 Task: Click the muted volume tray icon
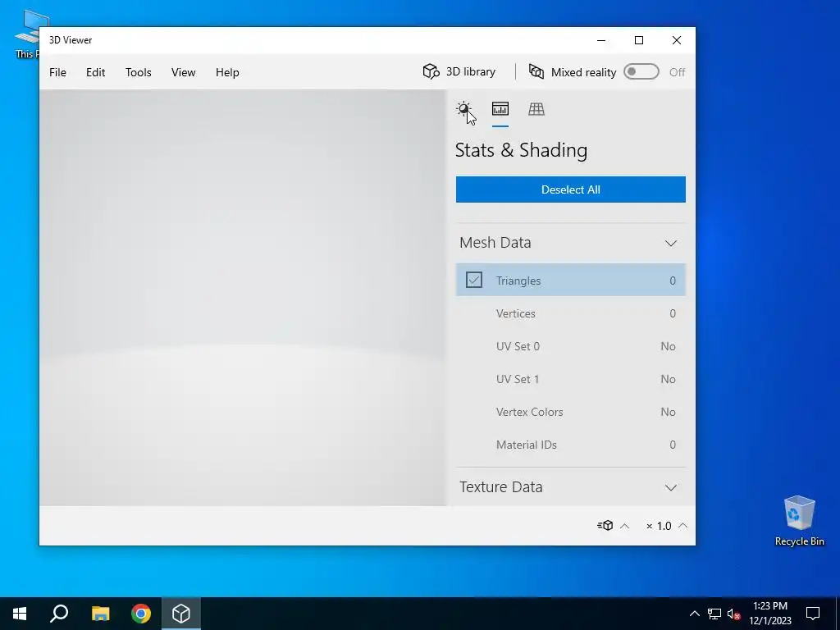point(734,614)
